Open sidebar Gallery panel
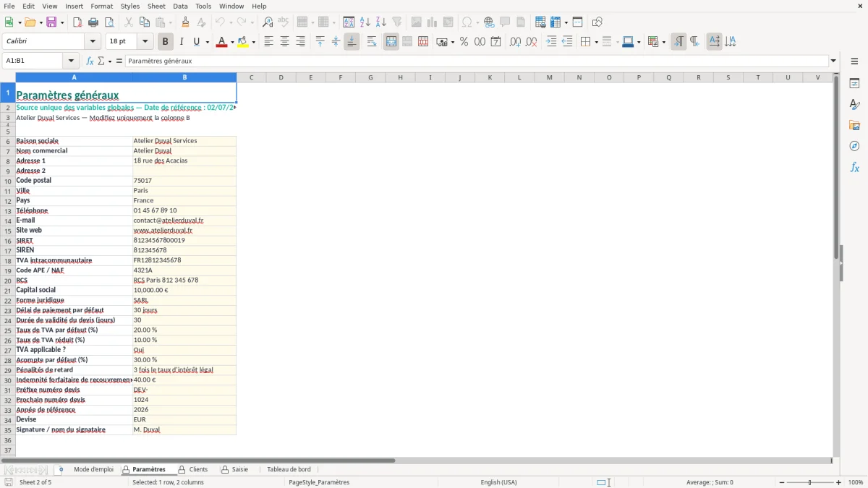The height and width of the screenshot is (488, 868). point(854,125)
